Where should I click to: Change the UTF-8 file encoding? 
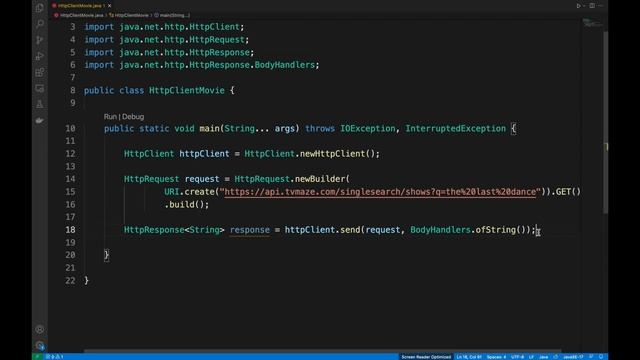click(x=517, y=357)
